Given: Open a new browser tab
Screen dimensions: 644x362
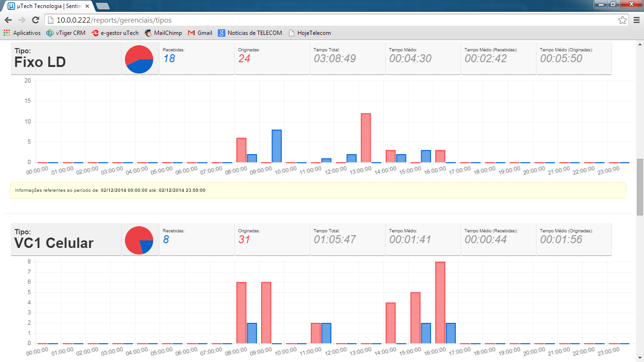Looking at the screenshot, I should point(102,7).
